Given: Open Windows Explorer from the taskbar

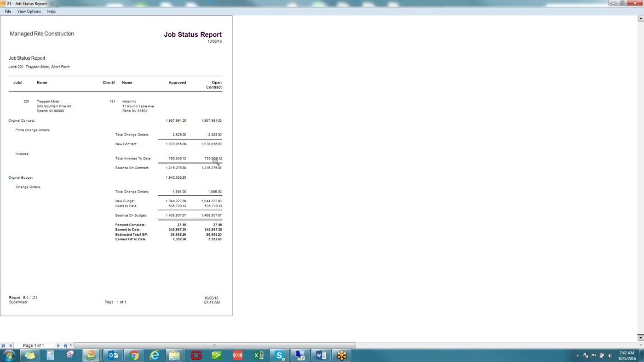Looking at the screenshot, I should point(175,355).
